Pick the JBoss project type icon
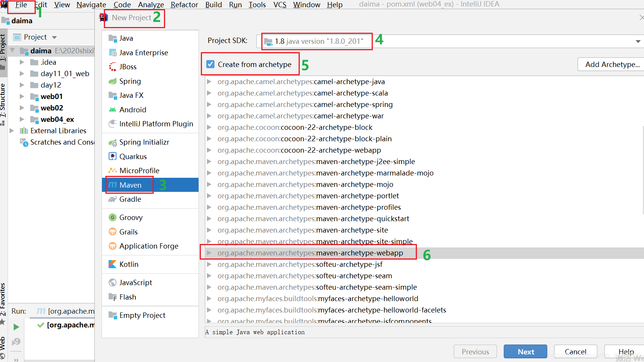The height and width of the screenshot is (362, 644). pos(113,67)
